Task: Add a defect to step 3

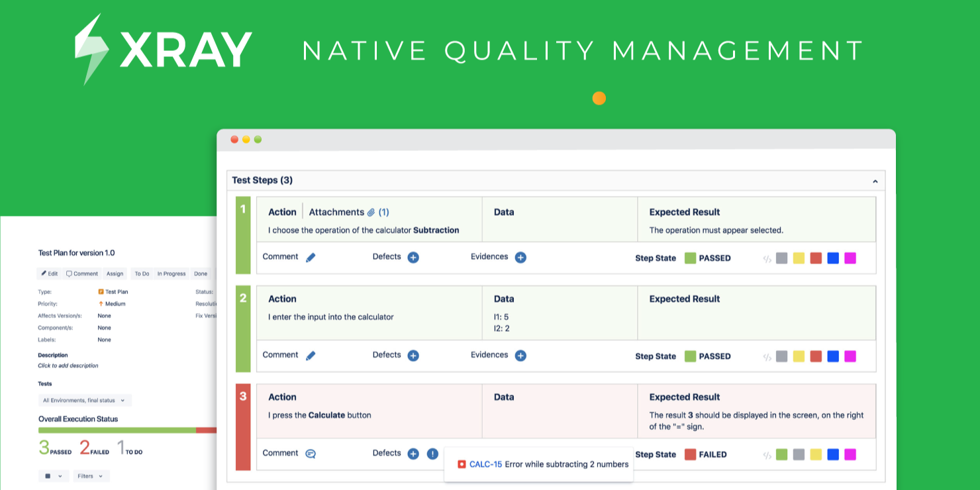Action: (x=413, y=454)
